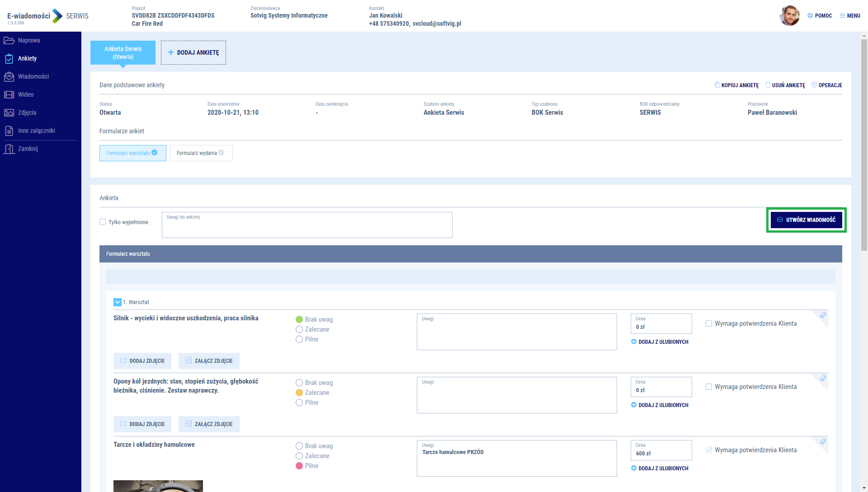Click the Utwórz wiadomość button
868x492 pixels.
pos(806,220)
